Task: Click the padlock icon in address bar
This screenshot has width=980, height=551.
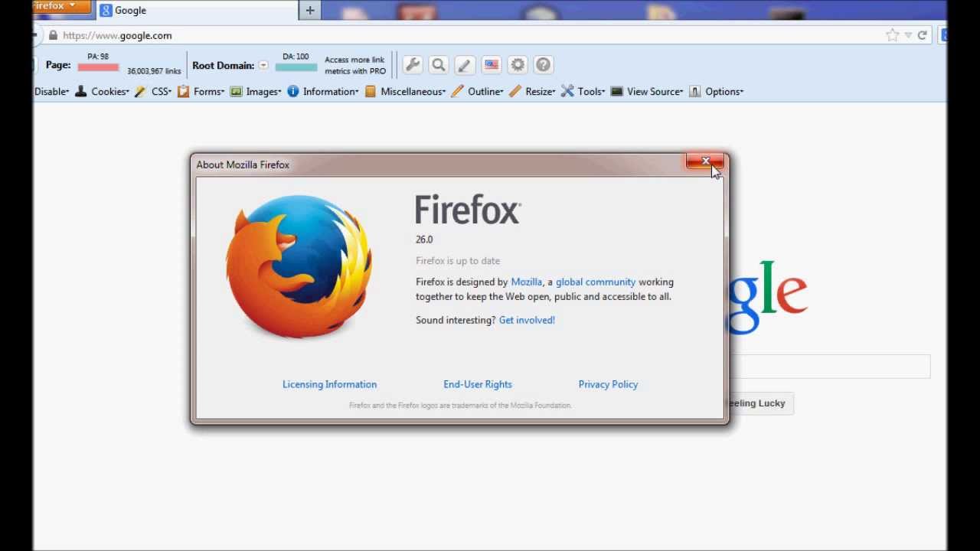Action: (53, 35)
